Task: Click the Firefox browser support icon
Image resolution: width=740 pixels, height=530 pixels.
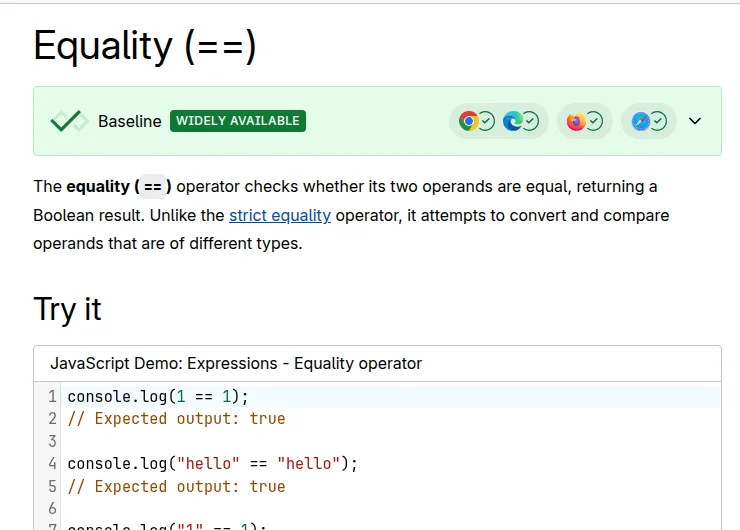Action: coord(576,121)
